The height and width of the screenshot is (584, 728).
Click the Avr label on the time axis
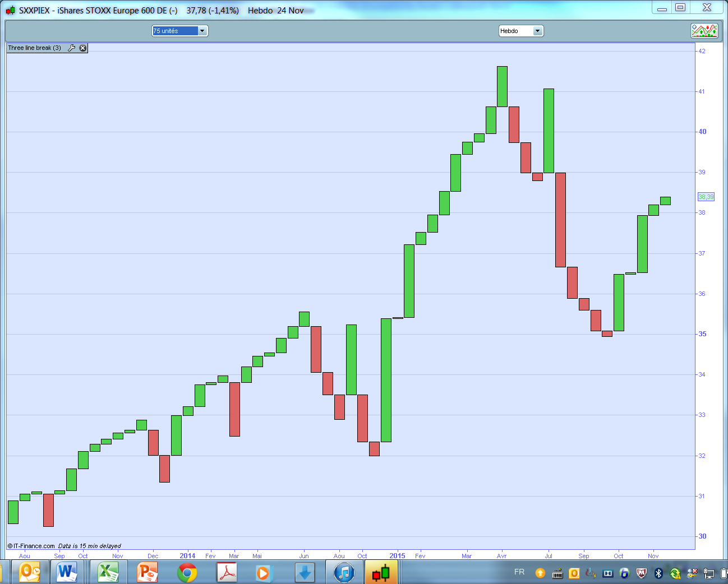point(501,556)
